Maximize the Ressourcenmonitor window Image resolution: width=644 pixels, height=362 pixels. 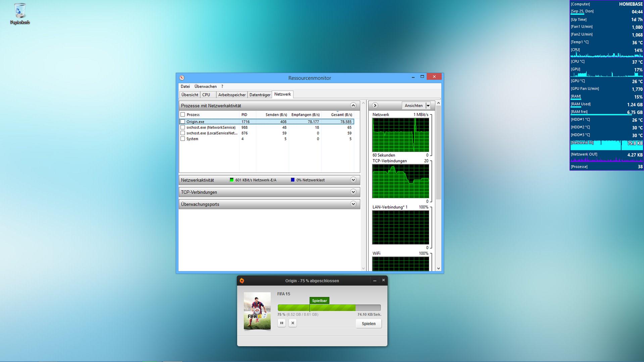point(422,77)
